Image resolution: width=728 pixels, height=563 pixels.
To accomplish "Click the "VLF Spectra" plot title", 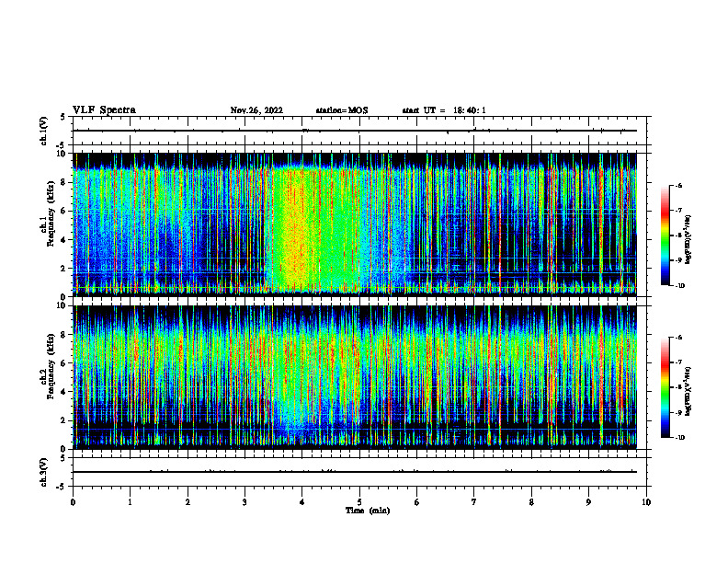I will pos(104,110).
